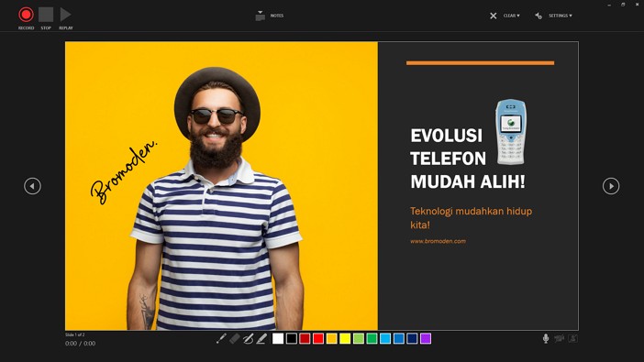Pick the dark red ink color
Screen dimensions: 644x362
click(x=305, y=338)
